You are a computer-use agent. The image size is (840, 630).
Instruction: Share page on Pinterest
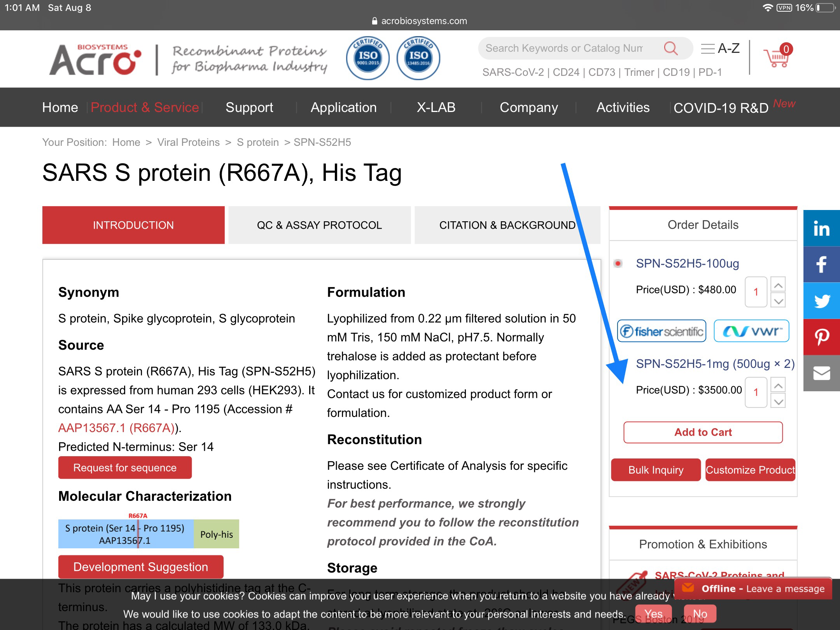click(x=822, y=337)
